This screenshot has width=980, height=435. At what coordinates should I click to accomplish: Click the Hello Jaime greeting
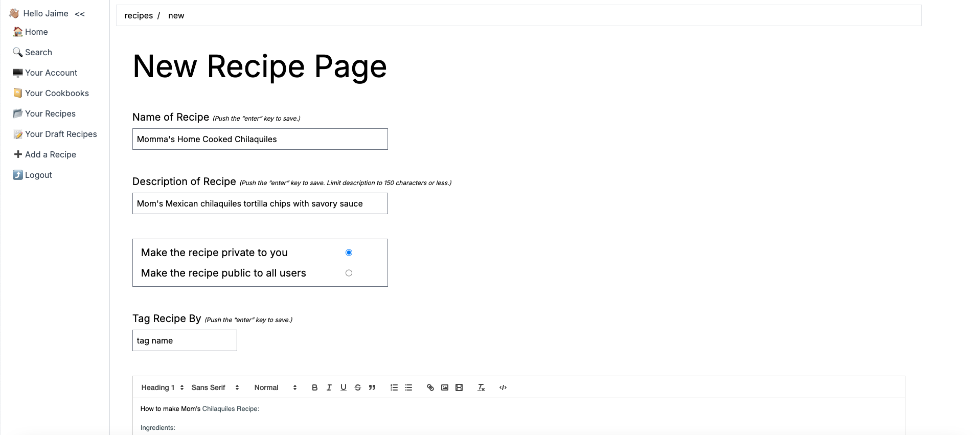tap(45, 13)
